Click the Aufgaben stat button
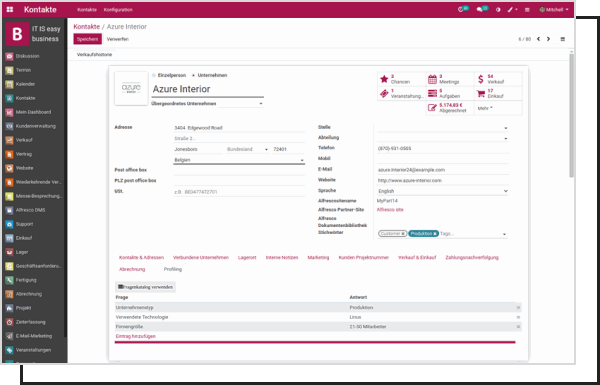 pos(450,94)
